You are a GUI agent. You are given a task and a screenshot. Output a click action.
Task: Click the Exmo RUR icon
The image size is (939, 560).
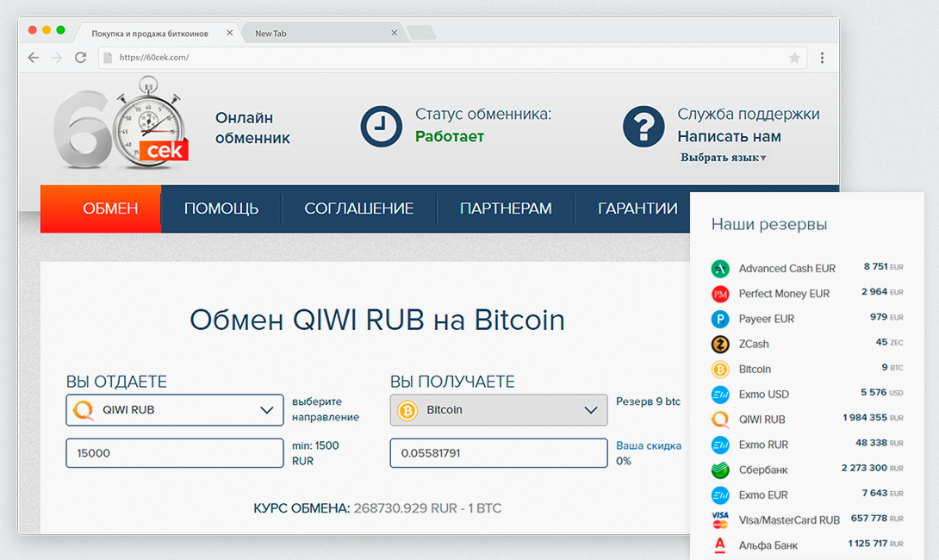coord(720,445)
